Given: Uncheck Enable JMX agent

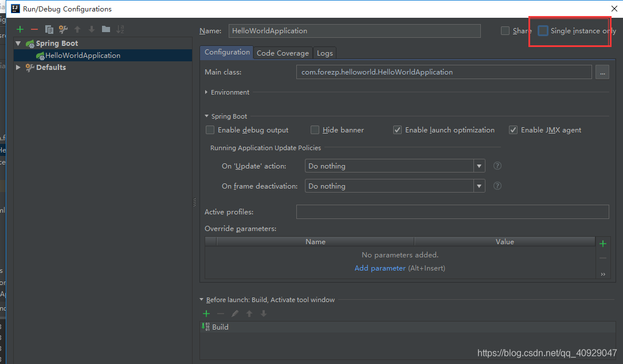Looking at the screenshot, I should (514, 130).
